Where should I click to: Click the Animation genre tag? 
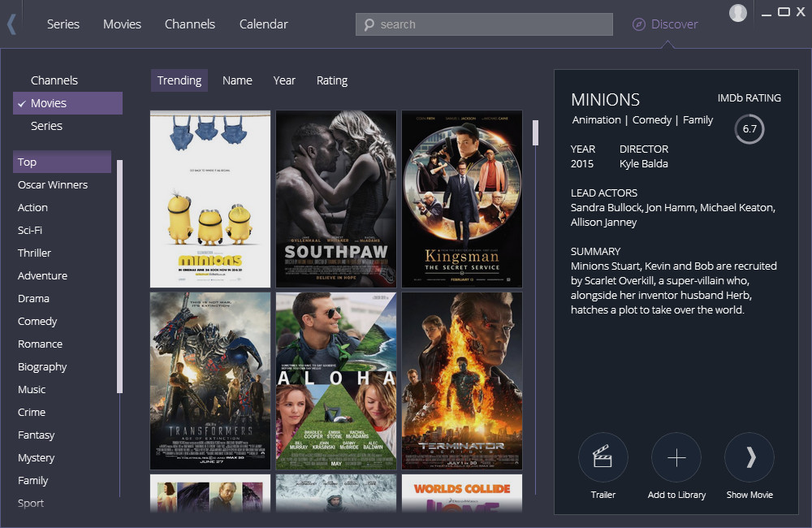coord(597,119)
